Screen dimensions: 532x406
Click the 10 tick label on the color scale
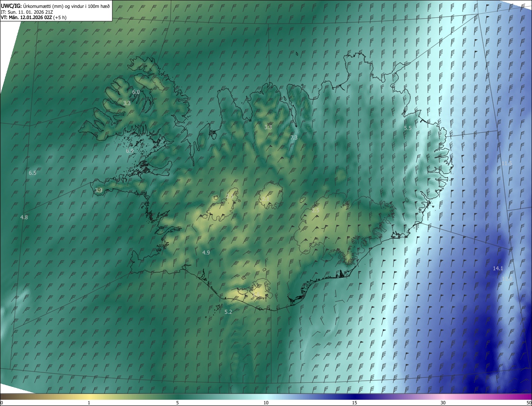(x=266, y=403)
